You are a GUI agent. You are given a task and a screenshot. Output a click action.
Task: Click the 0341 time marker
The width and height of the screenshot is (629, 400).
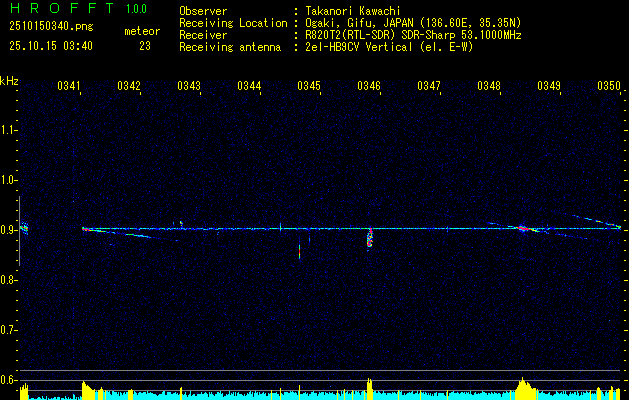point(69,86)
